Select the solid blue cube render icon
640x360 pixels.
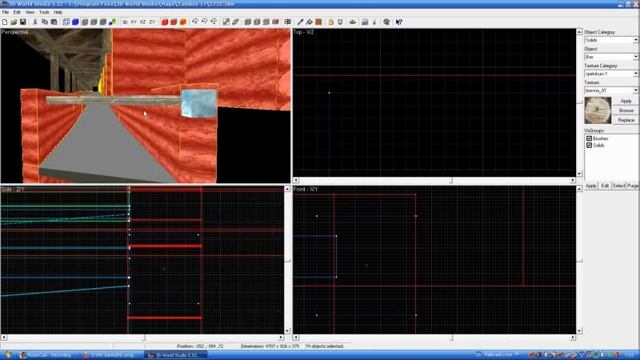(x=76, y=22)
